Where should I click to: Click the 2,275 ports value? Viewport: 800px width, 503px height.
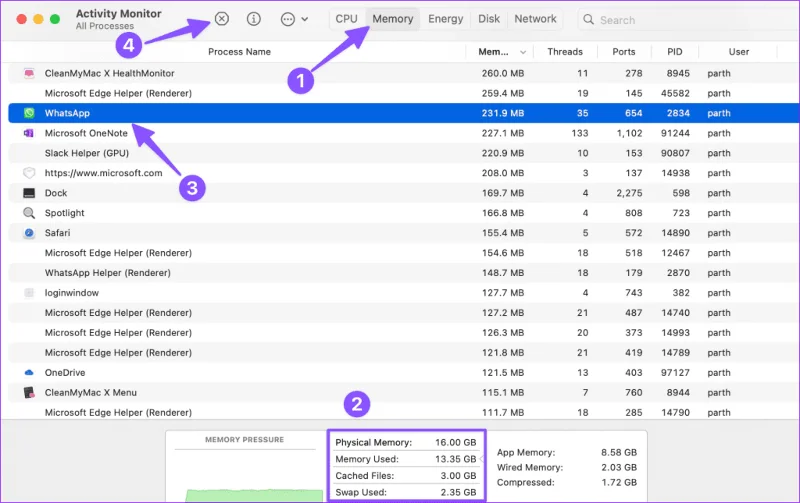629,193
